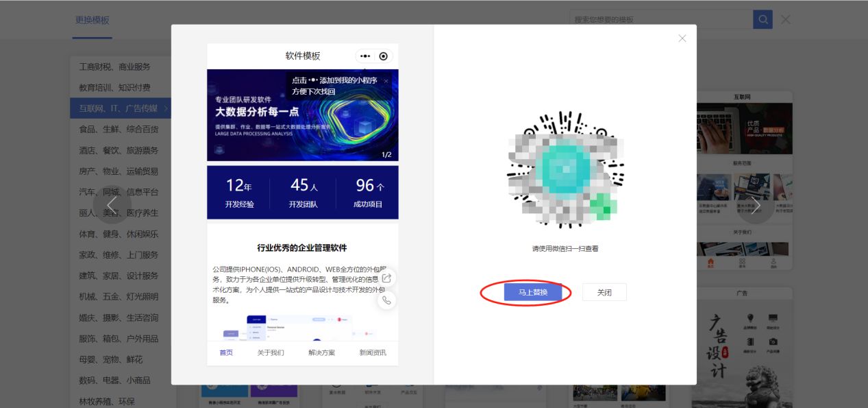Click the blue magnifier search icon
868x408 pixels.
click(762, 19)
